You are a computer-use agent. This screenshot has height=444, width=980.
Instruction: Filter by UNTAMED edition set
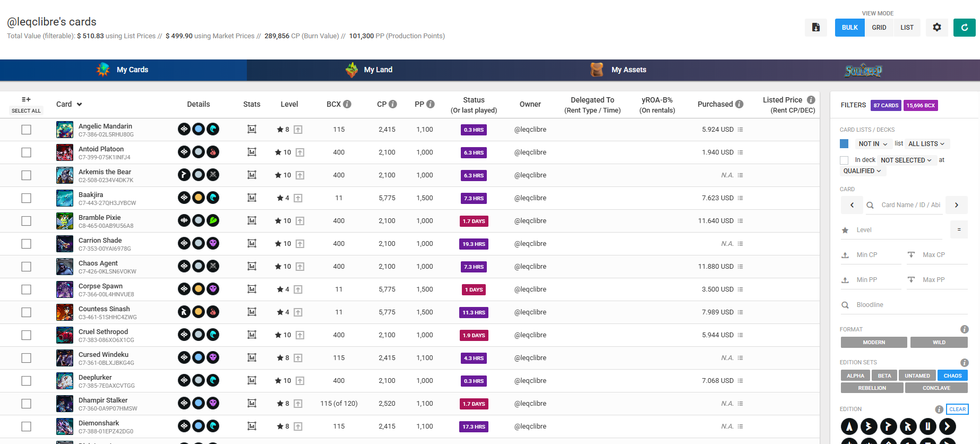click(x=917, y=375)
